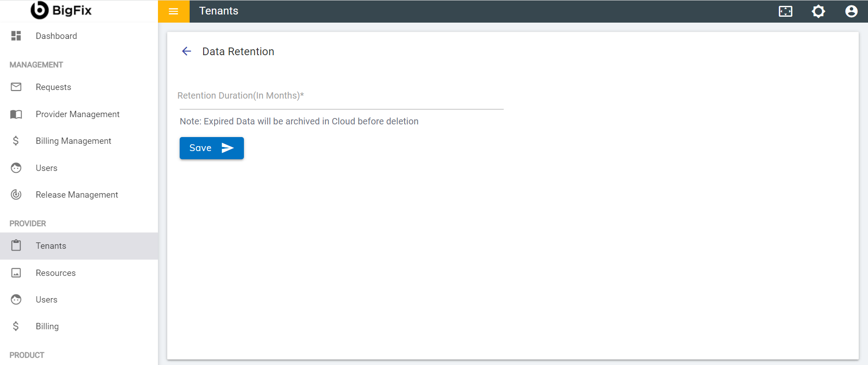The width and height of the screenshot is (868, 365).
Task: Go back using the arrow beside Data Retention
Action: [x=186, y=51]
